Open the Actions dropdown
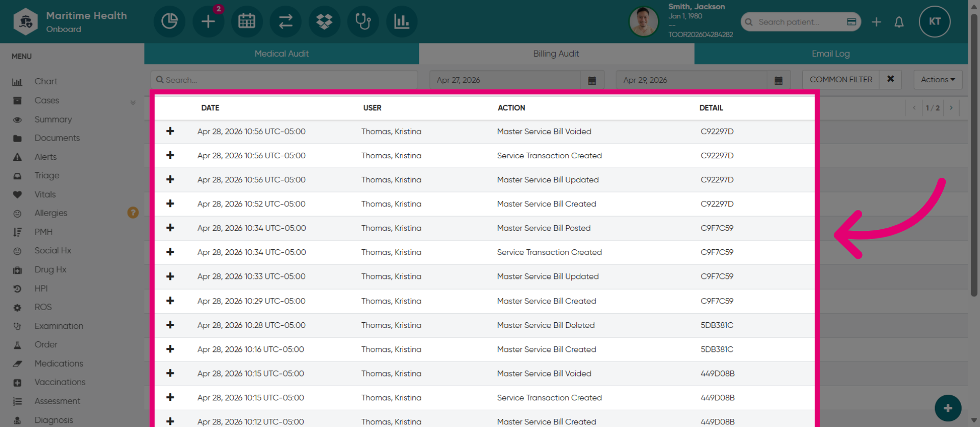This screenshot has height=427, width=980. tap(938, 80)
